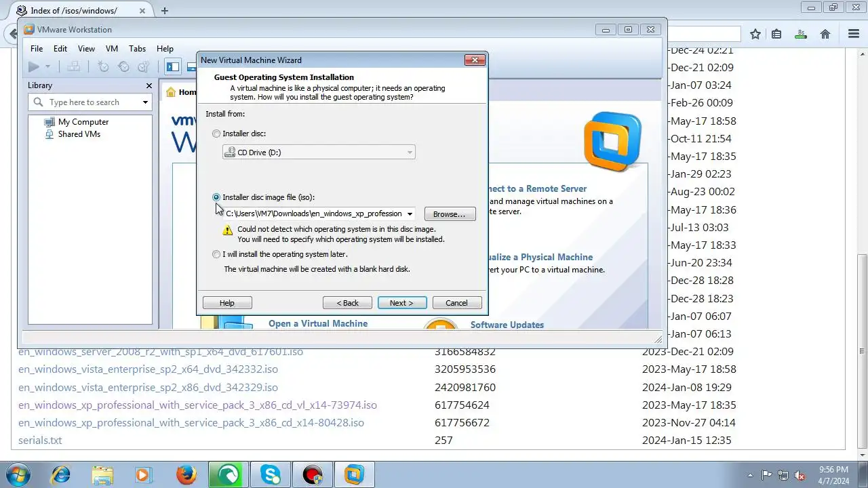The height and width of the screenshot is (488, 868).
Task: Open a new Firefox tab with plus button
Action: coord(165,10)
